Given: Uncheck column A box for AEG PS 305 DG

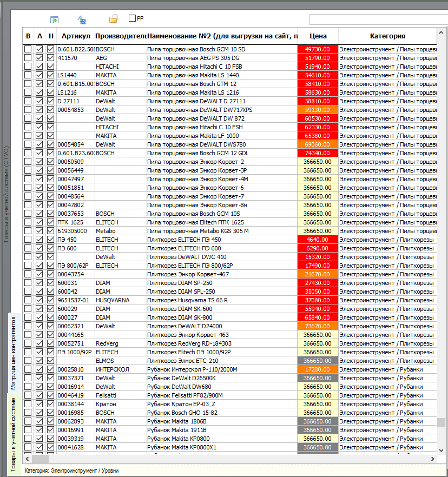Looking at the screenshot, I should point(39,58).
